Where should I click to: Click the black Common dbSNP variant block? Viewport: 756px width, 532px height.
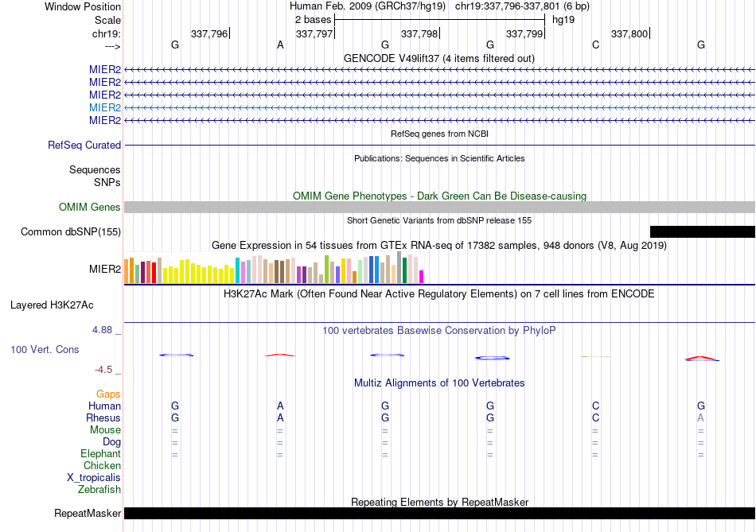[702, 231]
